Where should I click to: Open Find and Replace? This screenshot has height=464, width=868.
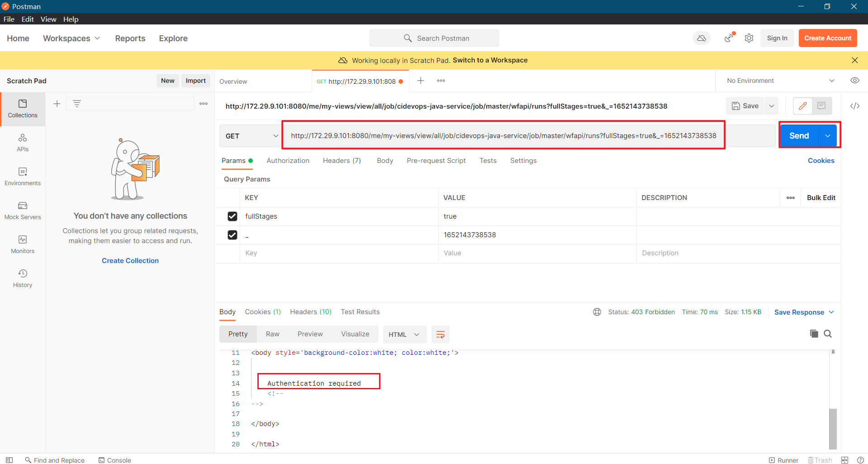click(x=55, y=460)
